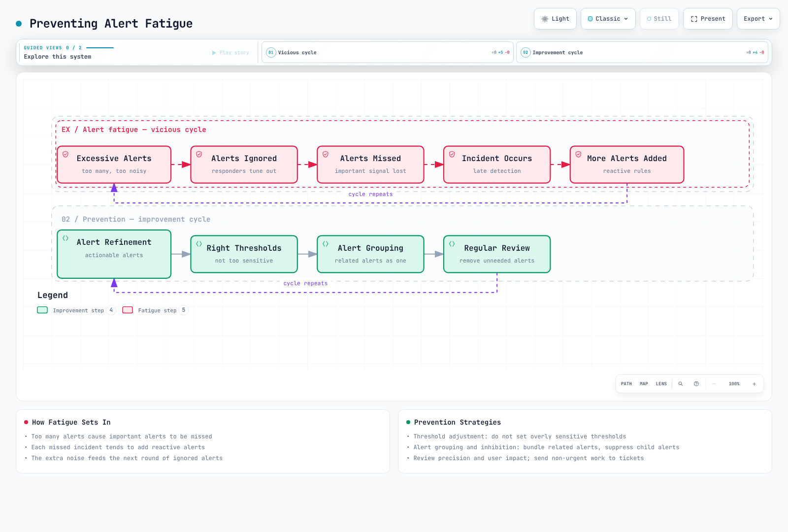788x532 pixels.
Task: Click code icon on Regular Review node
Action: [452, 244]
